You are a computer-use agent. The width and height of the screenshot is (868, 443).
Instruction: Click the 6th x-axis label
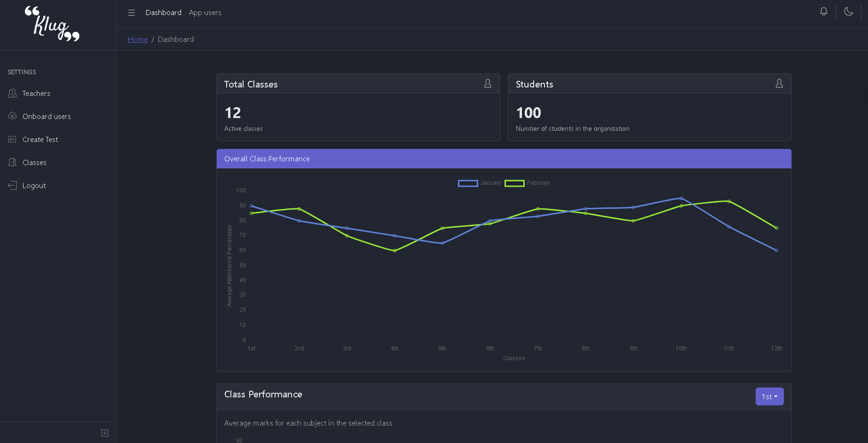pos(490,348)
